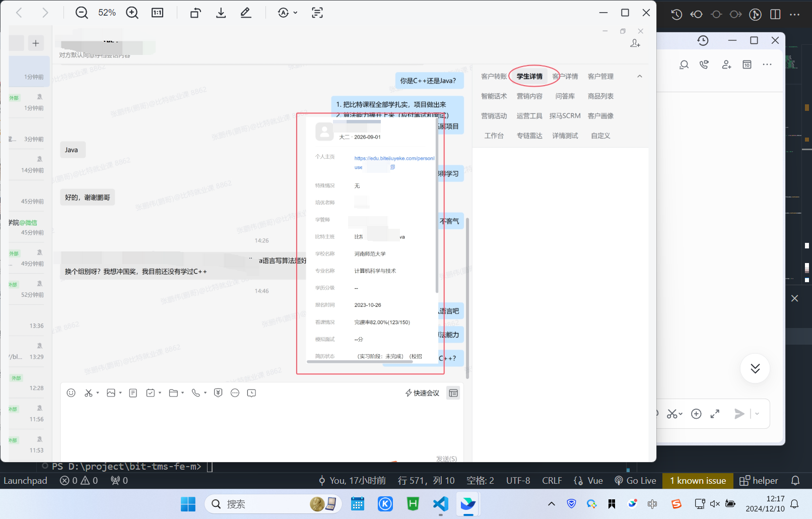The height and width of the screenshot is (519, 812).
Task: Open the VS Code timeline history icon
Action: [x=676, y=15]
